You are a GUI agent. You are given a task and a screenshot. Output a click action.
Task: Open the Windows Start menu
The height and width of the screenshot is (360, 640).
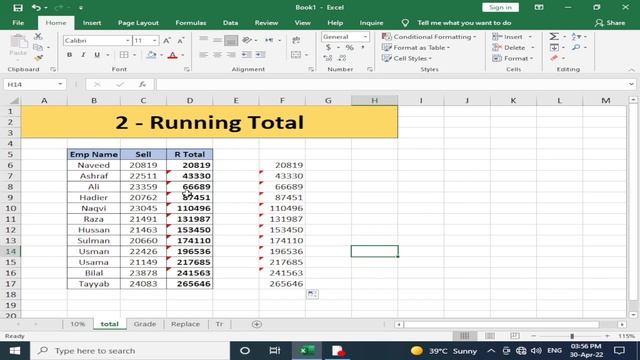point(15,351)
